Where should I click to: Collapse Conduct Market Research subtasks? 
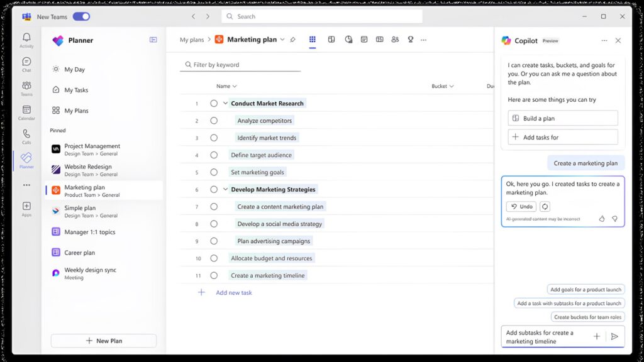coord(225,104)
